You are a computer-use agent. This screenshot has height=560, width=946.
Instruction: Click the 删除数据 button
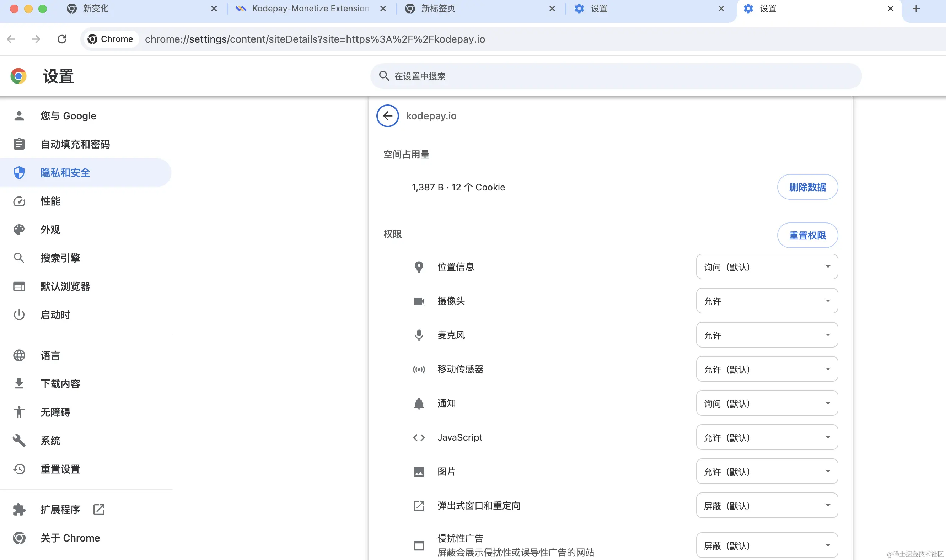(807, 187)
